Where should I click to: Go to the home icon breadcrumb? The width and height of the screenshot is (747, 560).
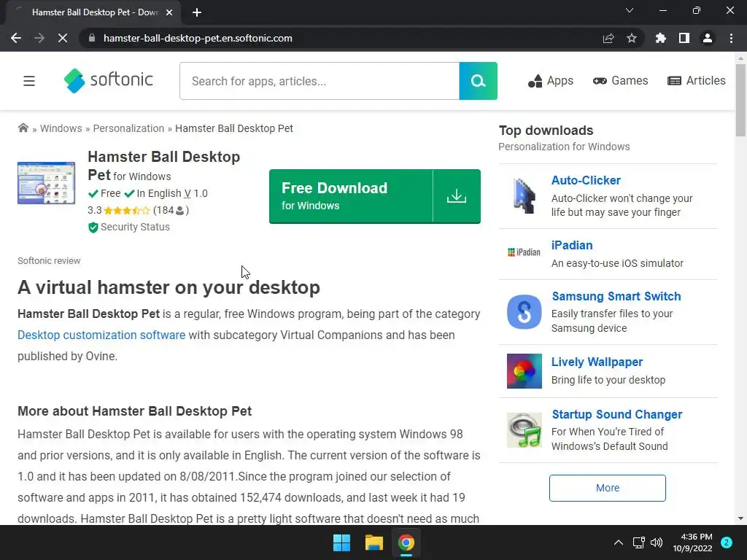click(x=23, y=128)
